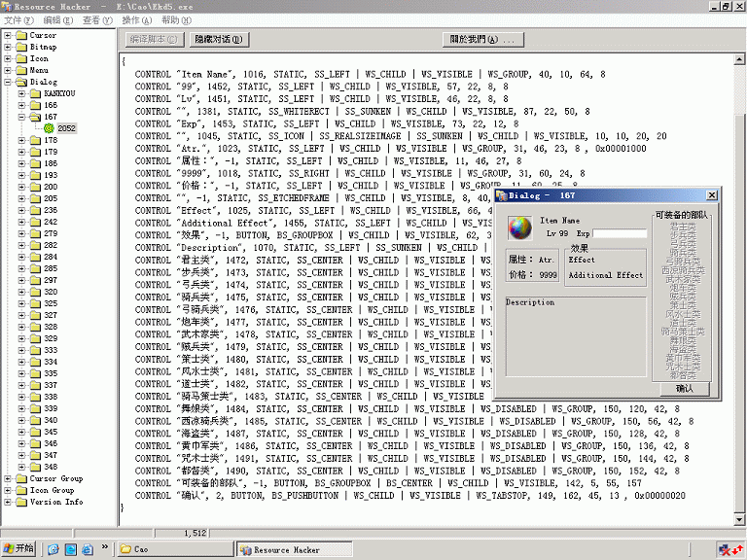Click the Icon Group folder icon

tap(21, 490)
